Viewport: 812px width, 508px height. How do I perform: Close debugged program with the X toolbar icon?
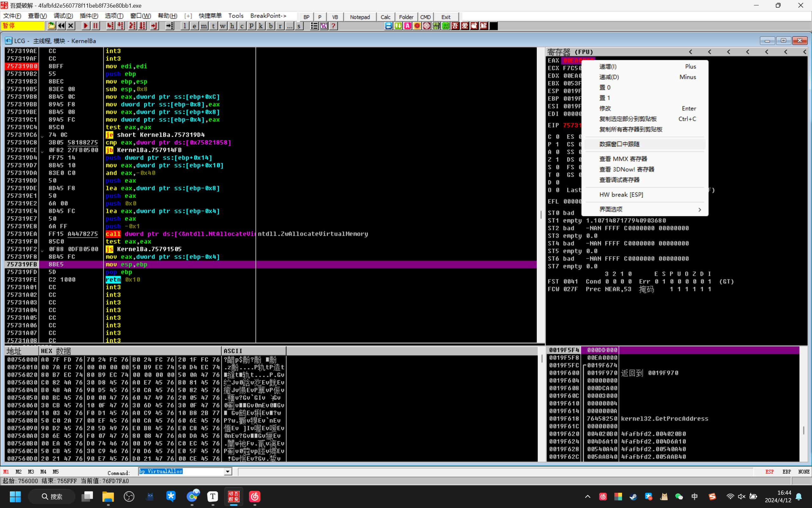pyautogui.click(x=71, y=26)
